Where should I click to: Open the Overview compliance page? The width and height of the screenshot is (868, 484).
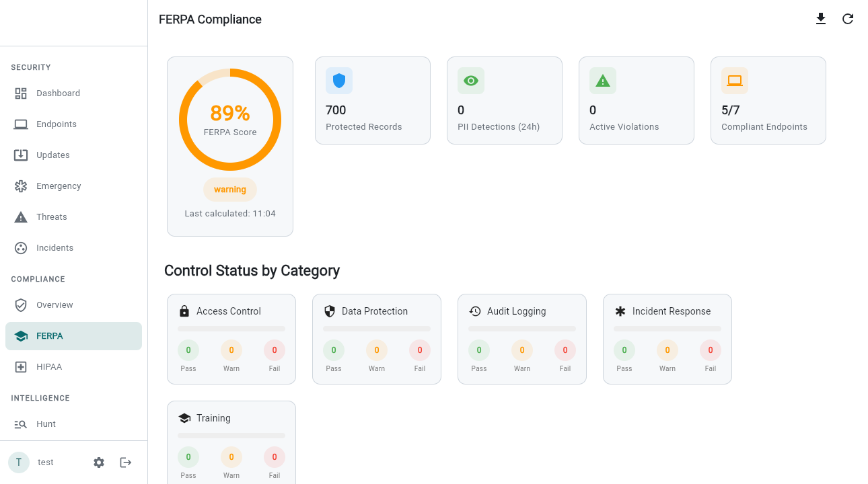pyautogui.click(x=55, y=305)
